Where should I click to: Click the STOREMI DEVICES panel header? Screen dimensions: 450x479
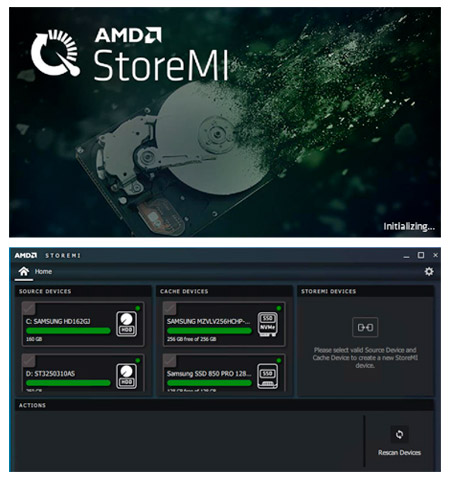pos(366,291)
